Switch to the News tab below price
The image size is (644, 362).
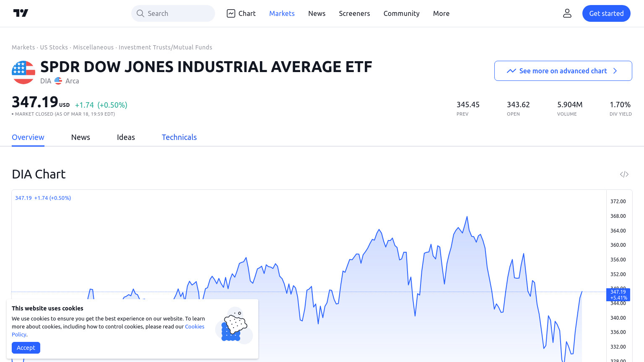80,137
